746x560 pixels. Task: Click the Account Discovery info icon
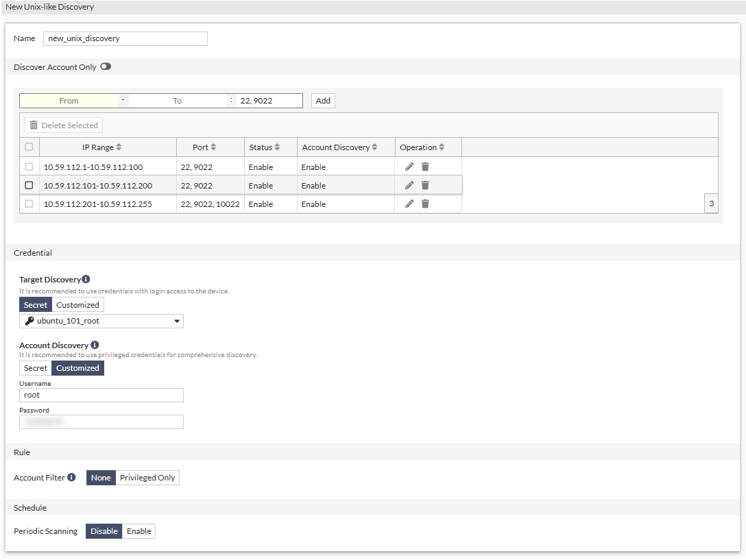point(95,345)
